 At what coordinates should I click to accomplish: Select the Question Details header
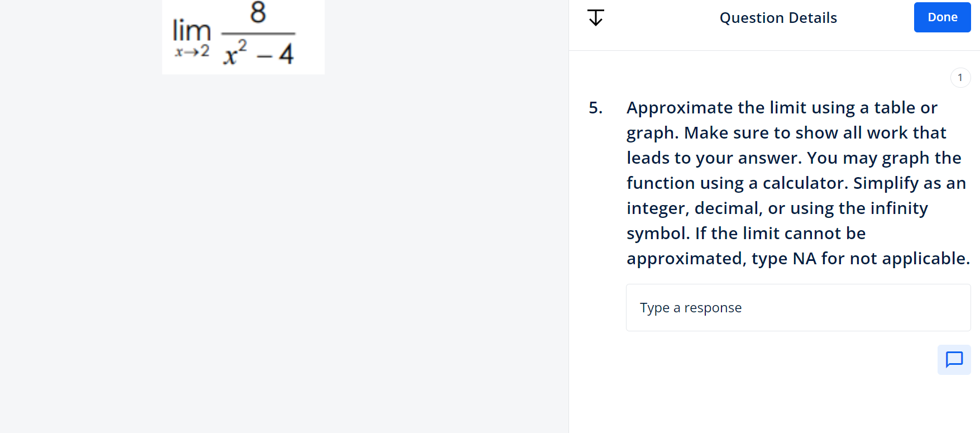778,17
